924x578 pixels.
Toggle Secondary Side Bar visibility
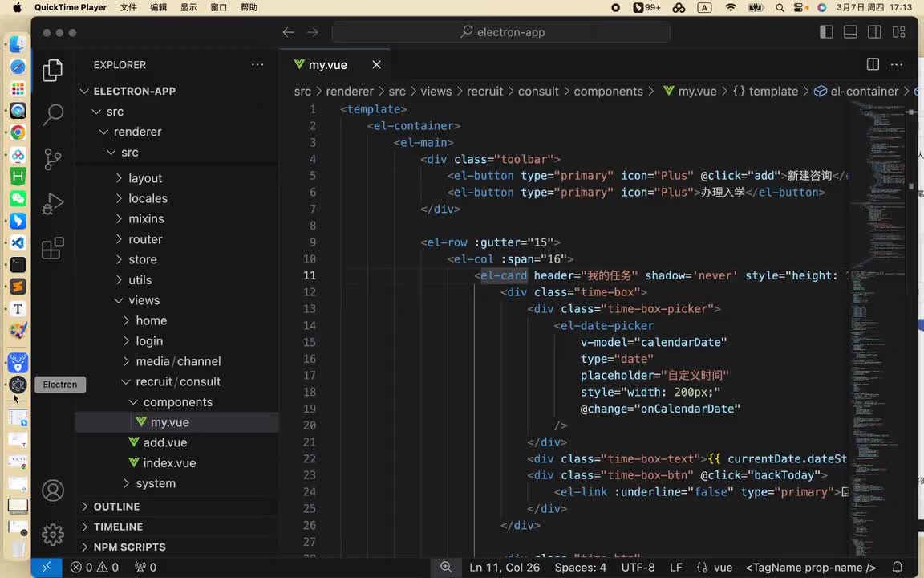(874, 32)
